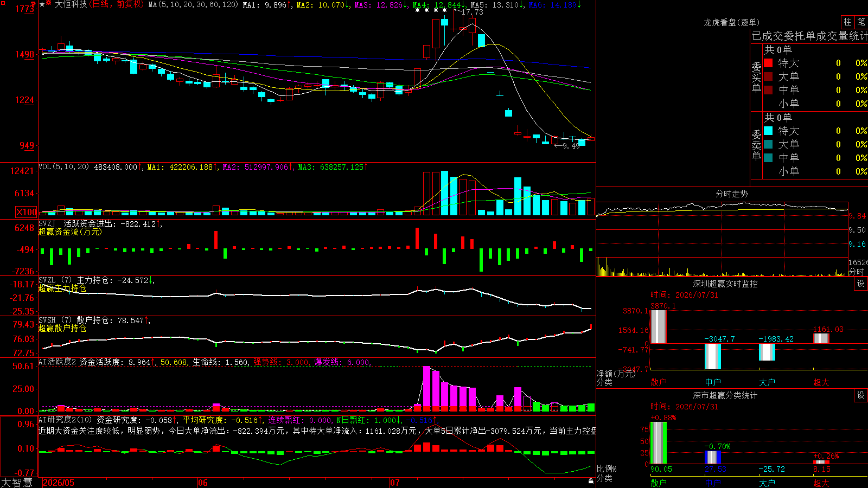Screen dimensions: 868x488
Task: Jump to the 06 month marker
Action: (203, 483)
